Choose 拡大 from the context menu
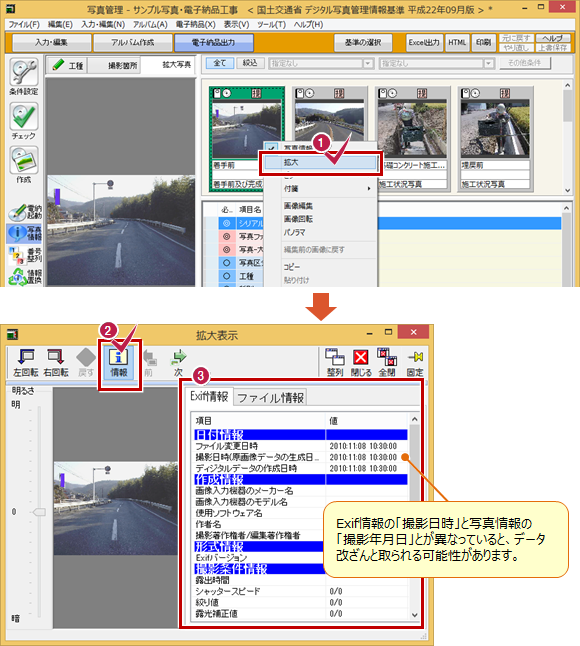 tap(320, 162)
